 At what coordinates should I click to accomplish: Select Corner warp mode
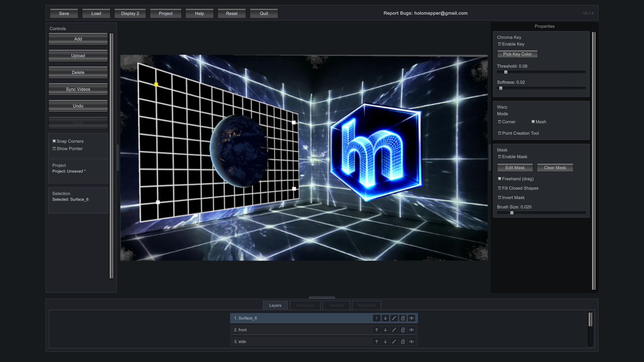click(499, 122)
